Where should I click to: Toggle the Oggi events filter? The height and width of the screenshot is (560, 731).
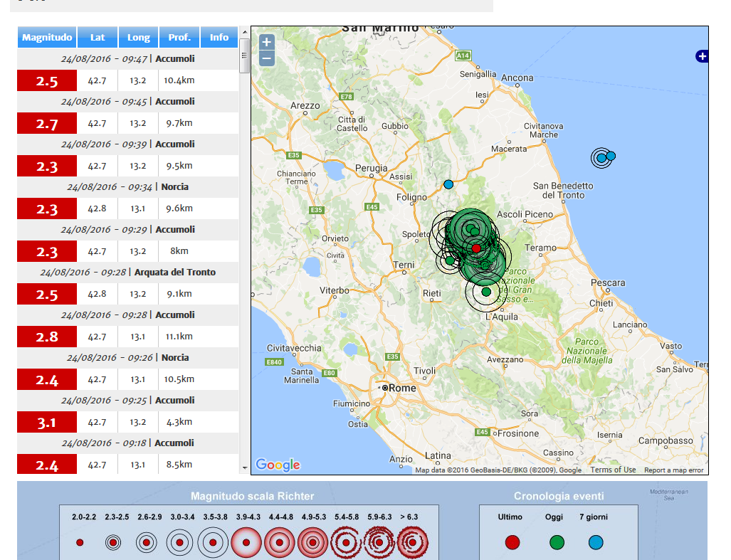pos(557,542)
